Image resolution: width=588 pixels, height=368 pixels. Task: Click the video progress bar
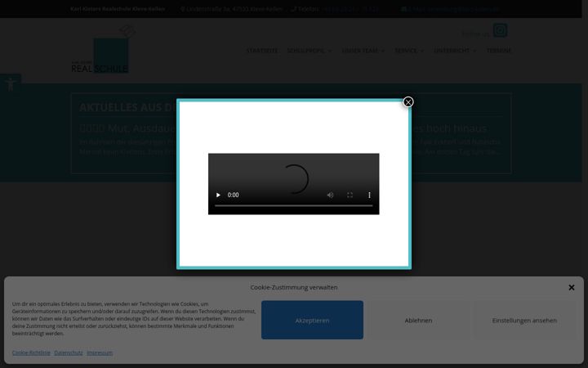294,206
